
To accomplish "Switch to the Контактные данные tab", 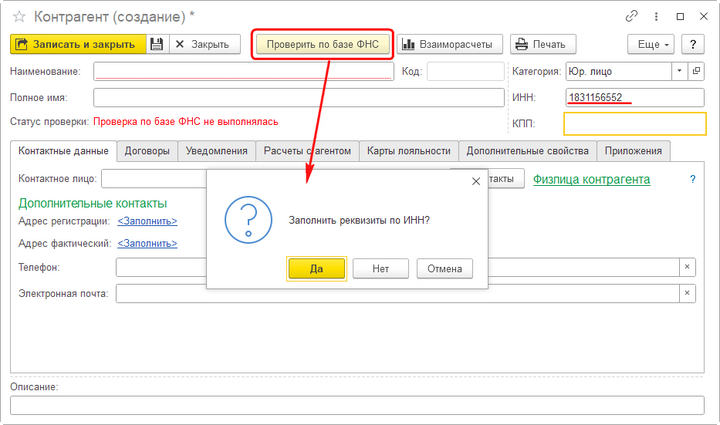I will click(x=63, y=151).
